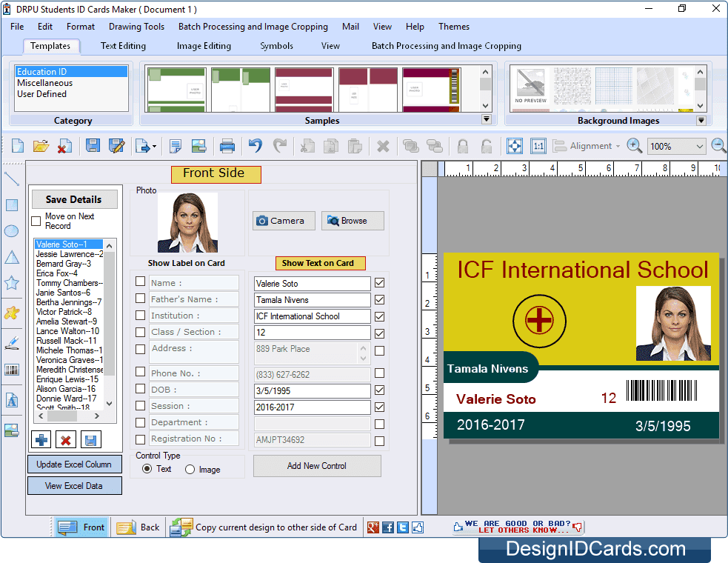Click the Delete X toolbar icon
The height and width of the screenshot is (563, 728).
pyautogui.click(x=383, y=147)
